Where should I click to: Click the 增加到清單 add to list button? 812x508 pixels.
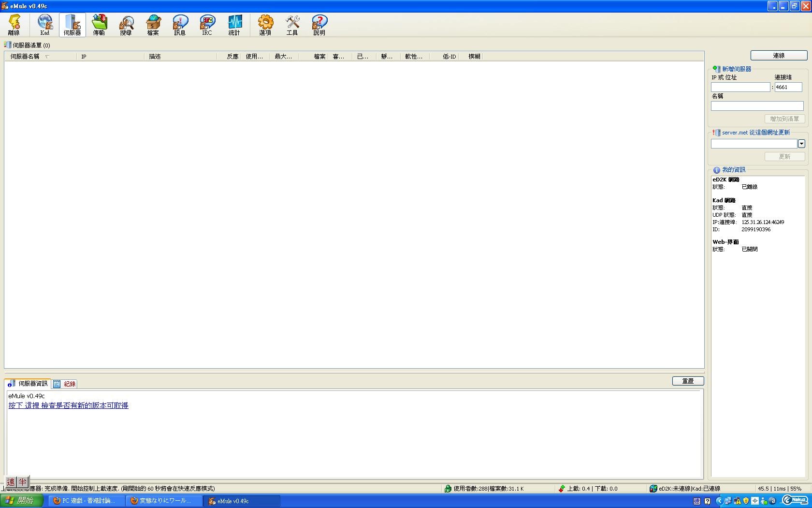784,119
